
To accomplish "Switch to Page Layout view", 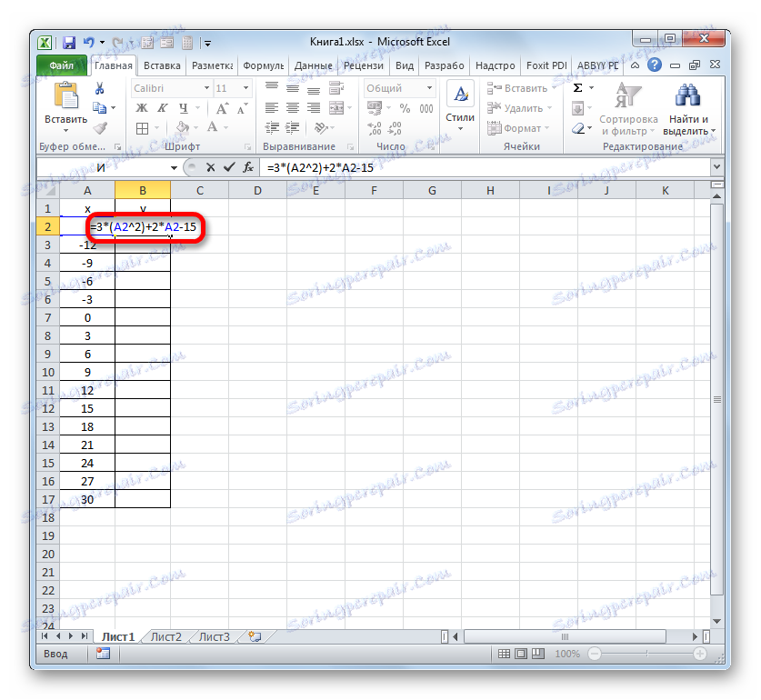I will (521, 654).
